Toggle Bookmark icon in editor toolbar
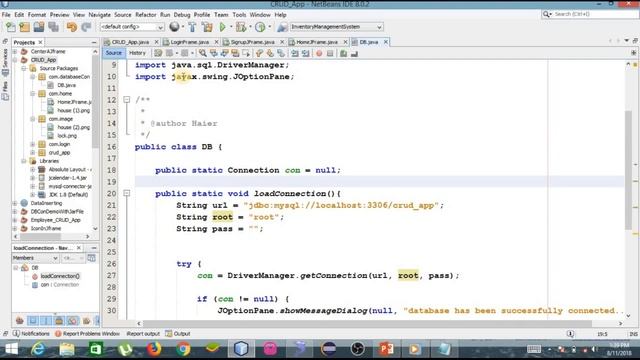The width and height of the screenshot is (640, 360). pyautogui.click(x=281, y=53)
